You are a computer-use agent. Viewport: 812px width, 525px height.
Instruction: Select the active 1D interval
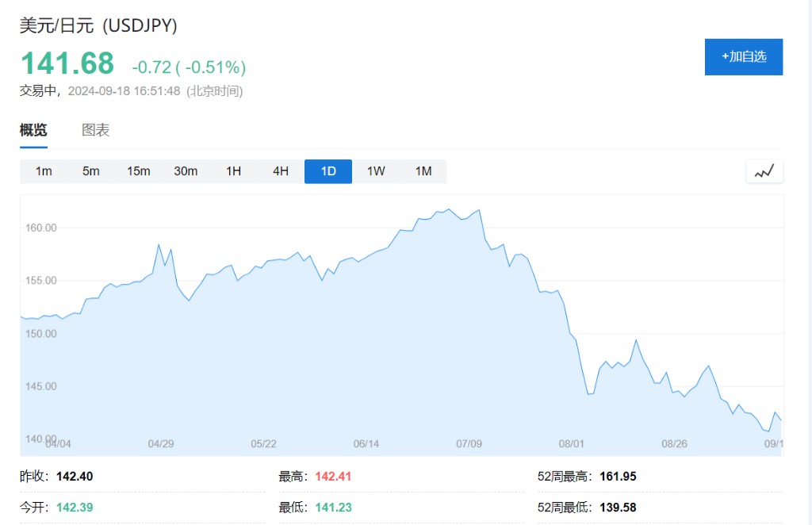[328, 171]
